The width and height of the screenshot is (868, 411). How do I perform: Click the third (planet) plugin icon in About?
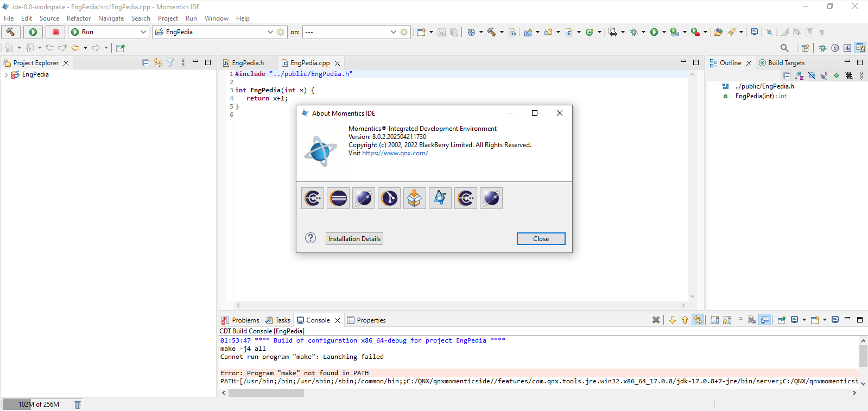coord(364,198)
